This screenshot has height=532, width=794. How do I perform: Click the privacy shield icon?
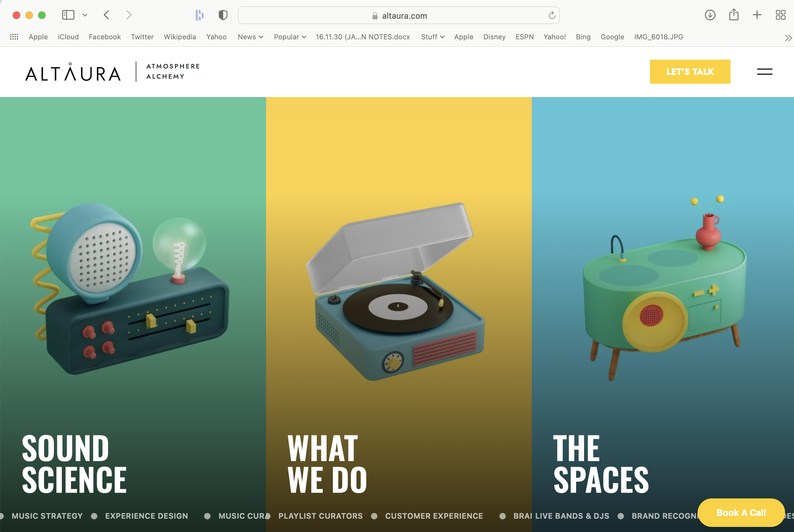click(x=223, y=15)
